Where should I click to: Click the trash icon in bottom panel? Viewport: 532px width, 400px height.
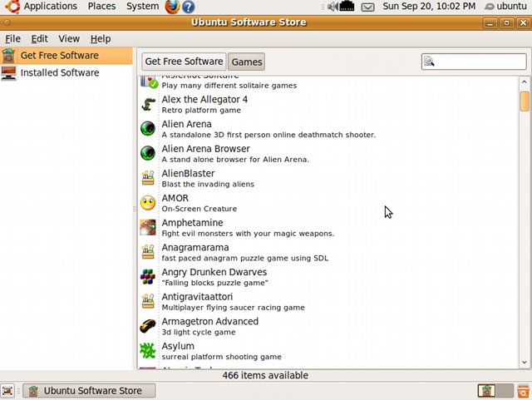click(523, 391)
